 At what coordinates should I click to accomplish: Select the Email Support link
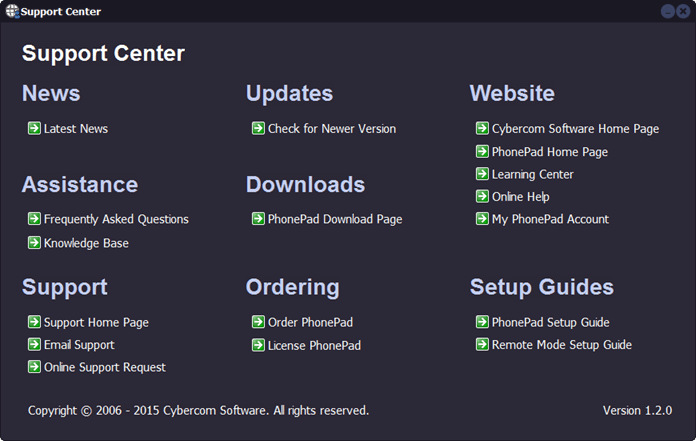pos(79,345)
